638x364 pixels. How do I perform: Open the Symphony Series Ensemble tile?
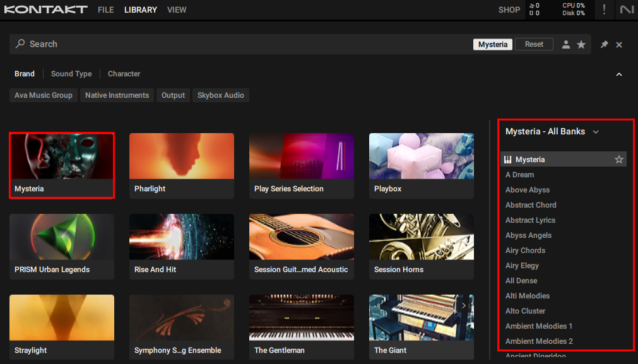coord(182,327)
